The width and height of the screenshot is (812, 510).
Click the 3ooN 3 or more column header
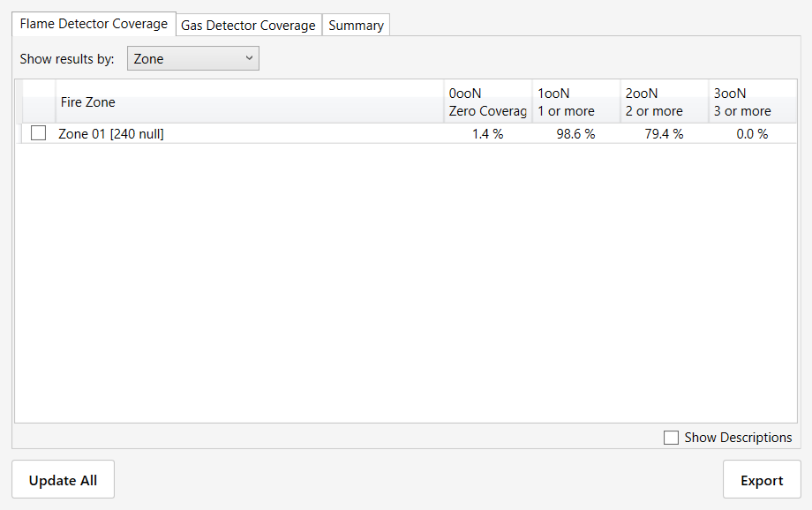[753, 101]
